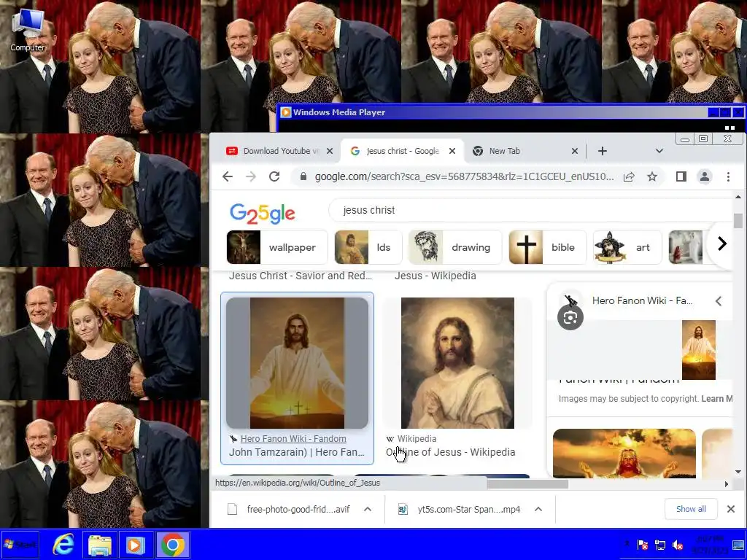Open John Tamzarain Hero Fan result title
This screenshot has width=747, height=560.
coord(296,452)
